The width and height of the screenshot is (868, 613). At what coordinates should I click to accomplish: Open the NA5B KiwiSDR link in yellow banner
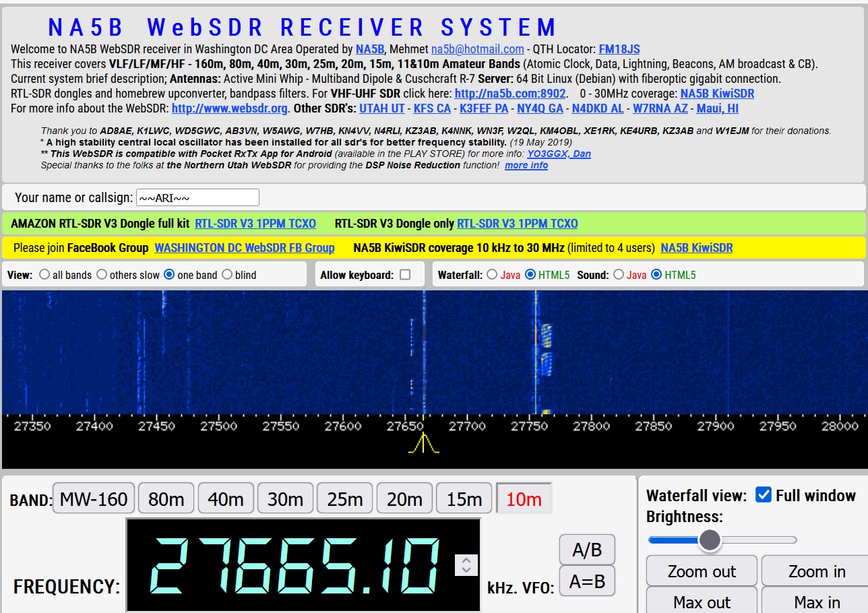pyautogui.click(x=696, y=248)
